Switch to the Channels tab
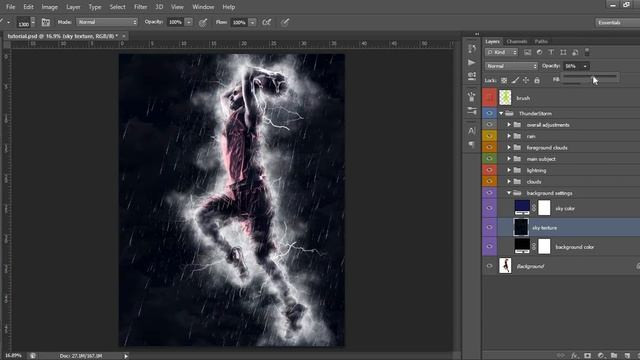This screenshot has width=640, height=360. click(x=517, y=42)
